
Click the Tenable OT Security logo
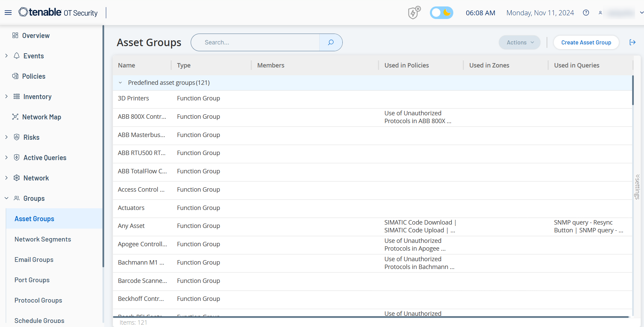pos(58,13)
